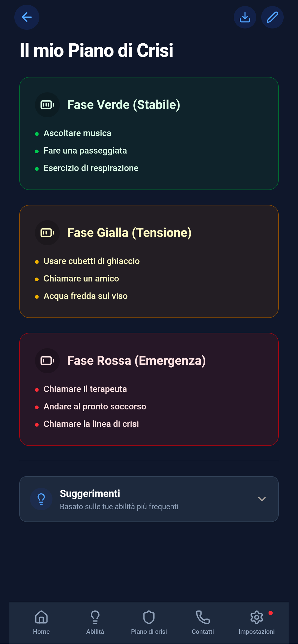Select the empty battery icon in Fase Rossa

point(47,361)
